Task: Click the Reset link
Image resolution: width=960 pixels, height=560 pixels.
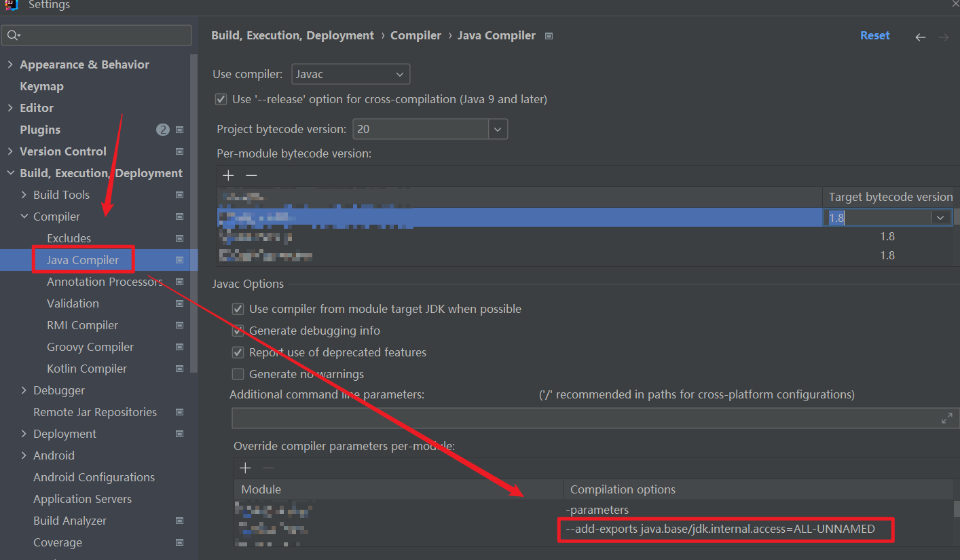Action: [874, 35]
